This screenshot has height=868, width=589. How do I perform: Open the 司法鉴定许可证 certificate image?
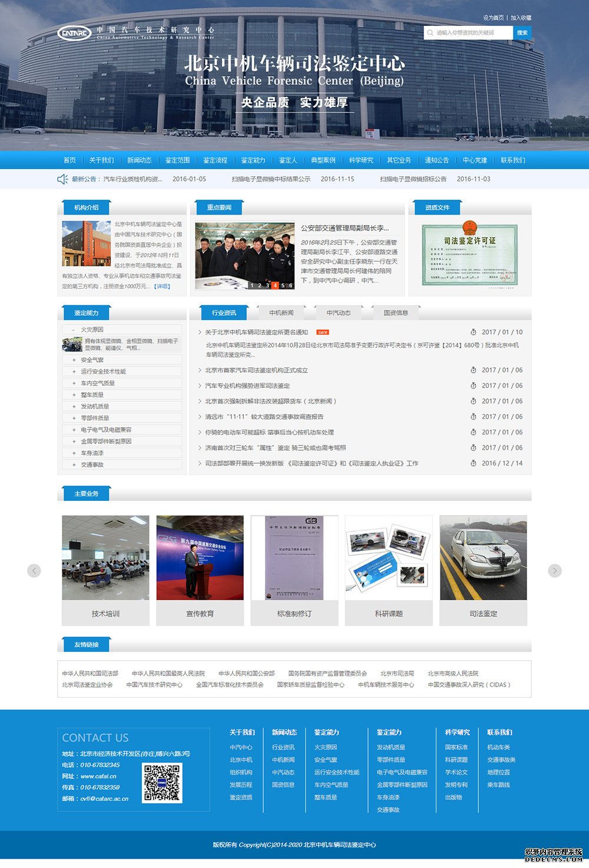click(470, 255)
